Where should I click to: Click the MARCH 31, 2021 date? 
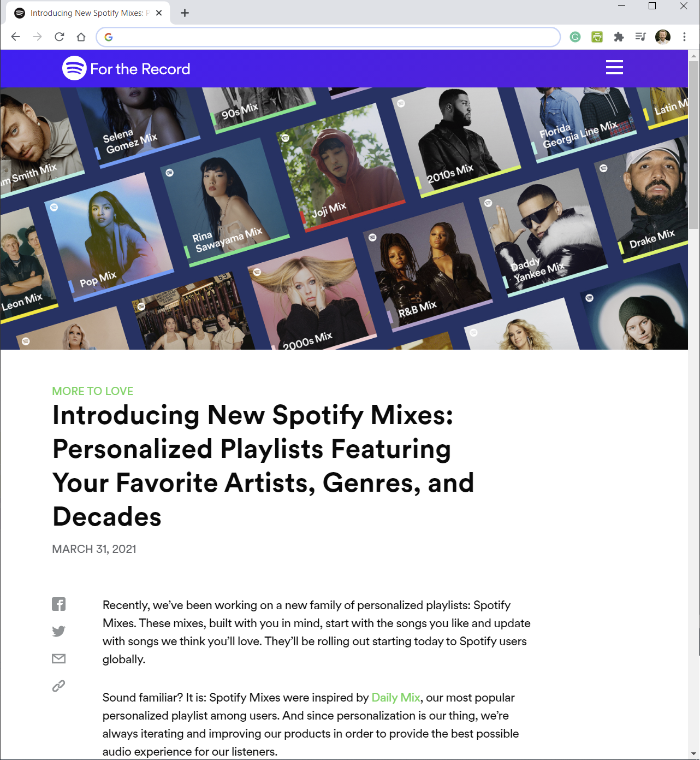tap(94, 549)
